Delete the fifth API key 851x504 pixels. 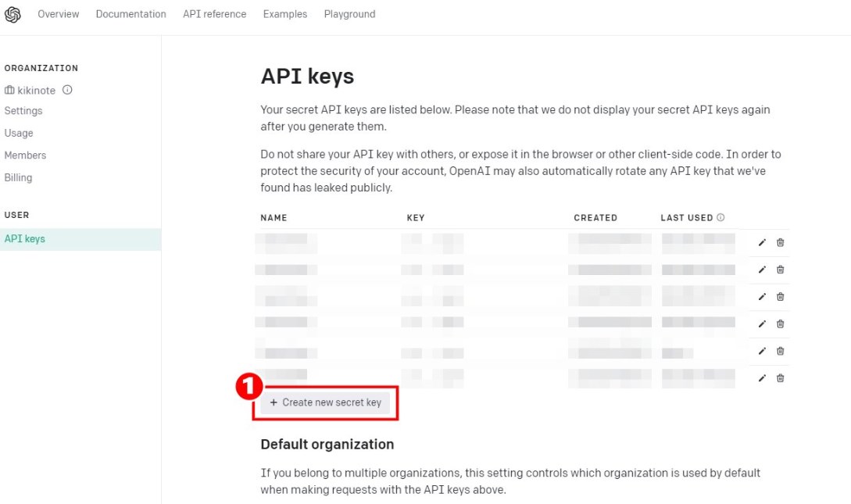pos(780,351)
